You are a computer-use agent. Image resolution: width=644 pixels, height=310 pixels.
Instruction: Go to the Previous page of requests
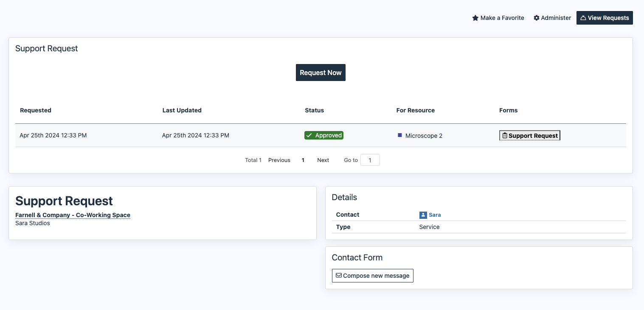(x=279, y=160)
